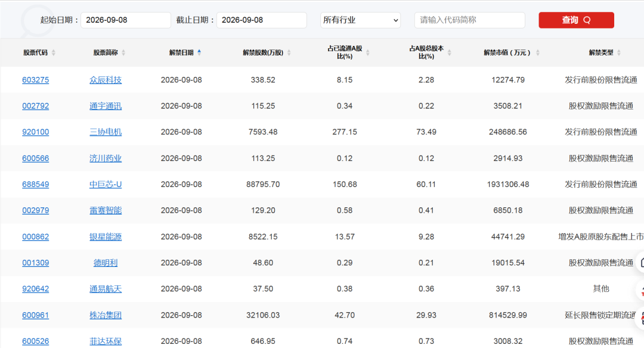This screenshot has height=348, width=644.
Task: Focus the 请输入代码简称 code input box
Action: tap(470, 20)
